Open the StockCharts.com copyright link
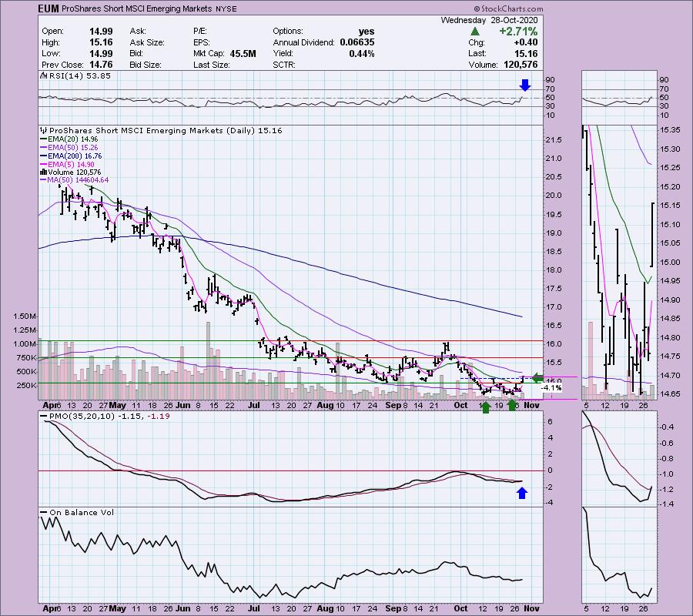The height and width of the screenshot is (616, 693). tap(508, 8)
